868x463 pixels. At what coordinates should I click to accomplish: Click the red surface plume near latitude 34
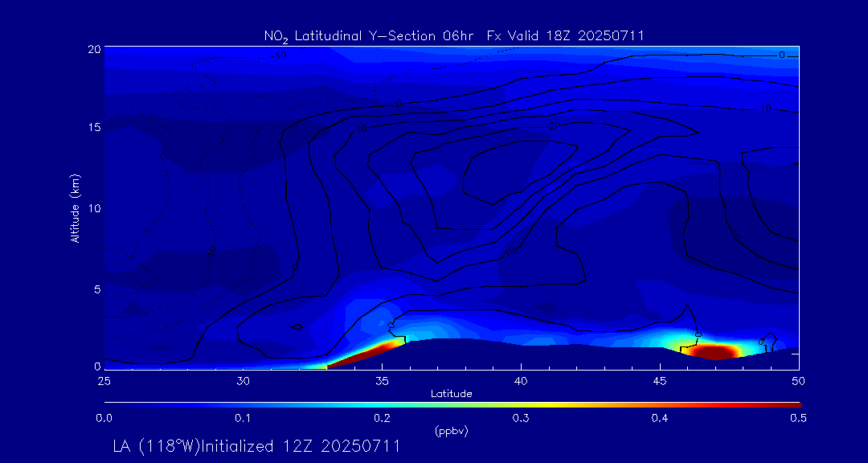coord(362,355)
